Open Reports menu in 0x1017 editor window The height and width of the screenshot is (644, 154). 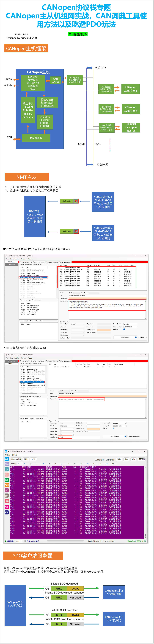tap(23, 358)
